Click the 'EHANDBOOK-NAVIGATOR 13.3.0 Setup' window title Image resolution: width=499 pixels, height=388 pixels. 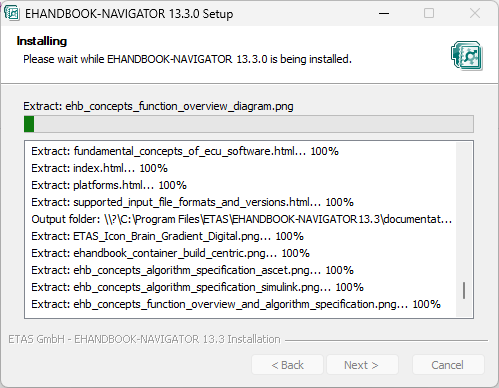pos(129,14)
